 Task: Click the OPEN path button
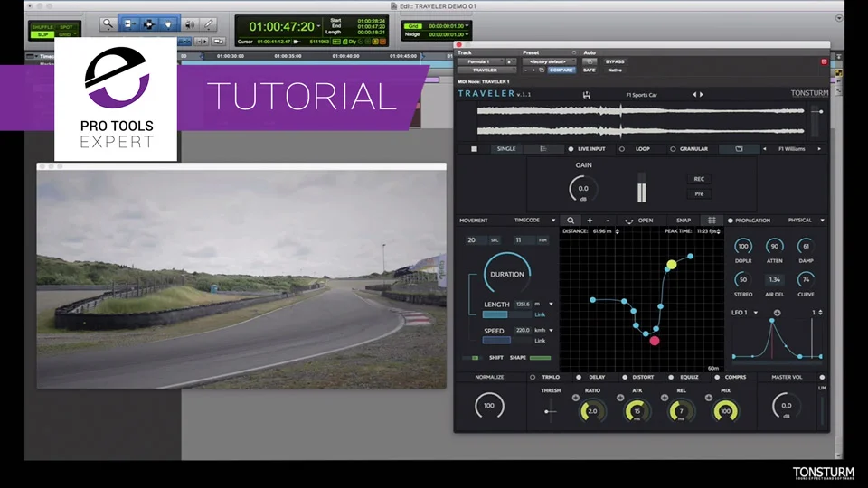(x=646, y=221)
